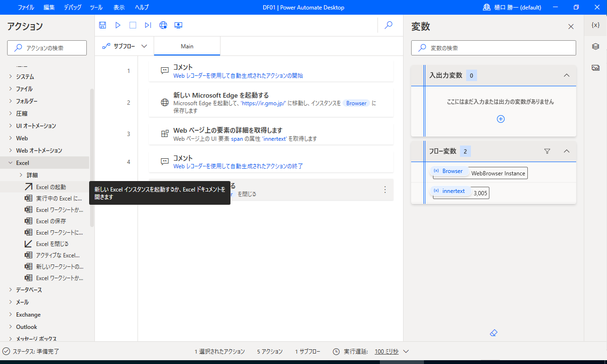The image size is (607, 364).
Task: Add an input/output variable plus icon
Action: click(500, 119)
